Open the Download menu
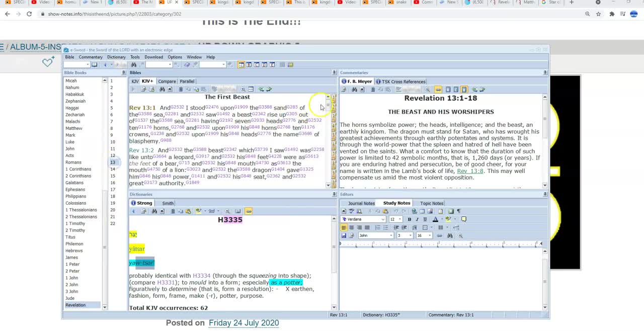This screenshot has width=644, height=331. click(x=153, y=57)
